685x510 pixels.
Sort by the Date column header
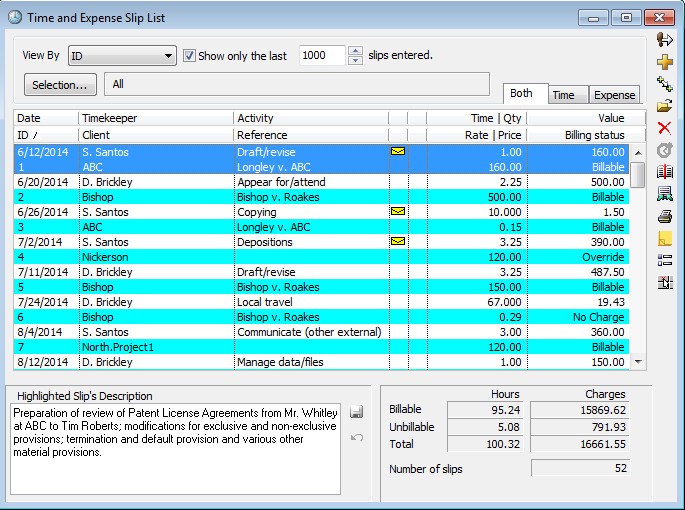[46, 118]
